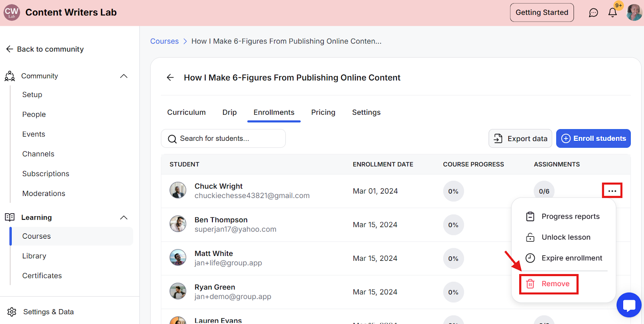
Task: Click the Courses breadcrumb link
Action: [x=164, y=41]
